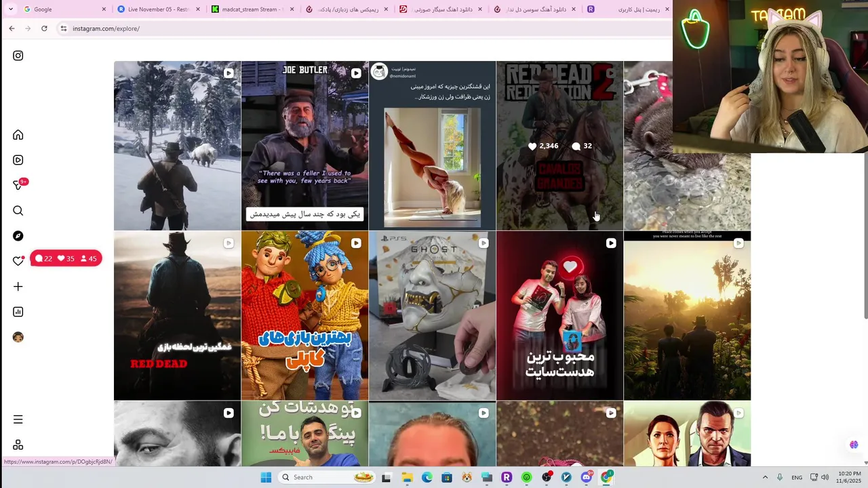
Task: Switch to دانلود اهنگ سیگار صورتی tab
Action: click(x=439, y=9)
